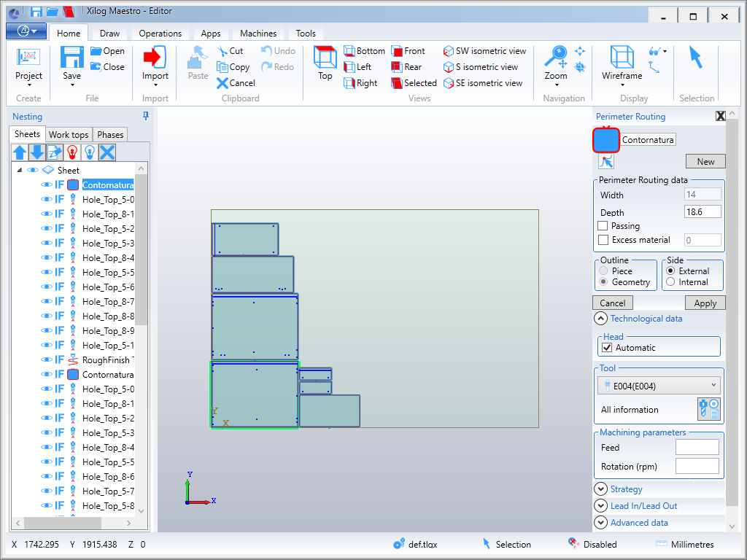Screen dimensions: 747x560
Task: Expand the Strategy section
Action: [601, 489]
